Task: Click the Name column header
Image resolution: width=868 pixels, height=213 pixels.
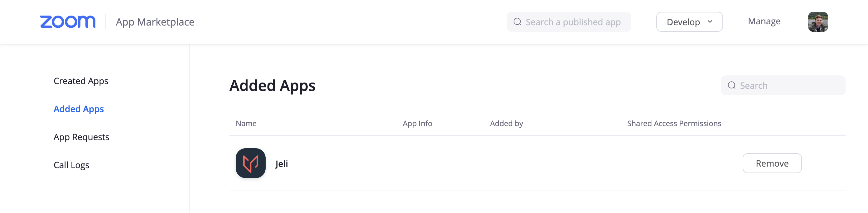Action: click(x=246, y=124)
